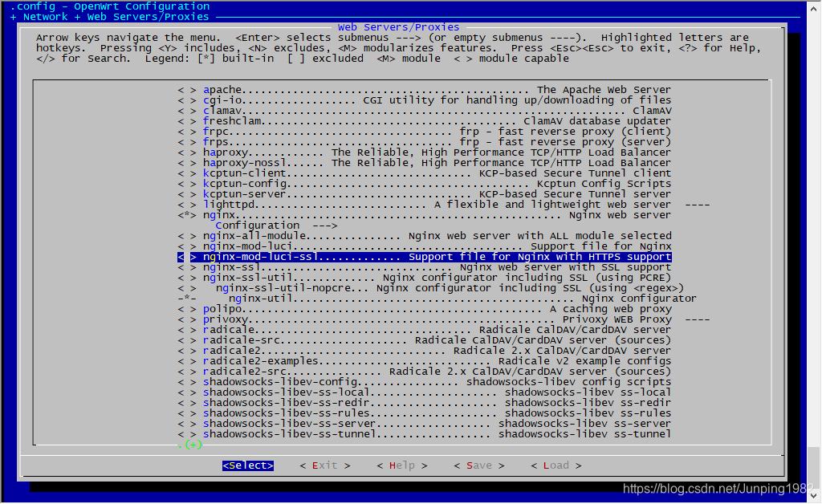Select the kcptun-config entry
This screenshot has height=504, width=822.
pyautogui.click(x=424, y=183)
